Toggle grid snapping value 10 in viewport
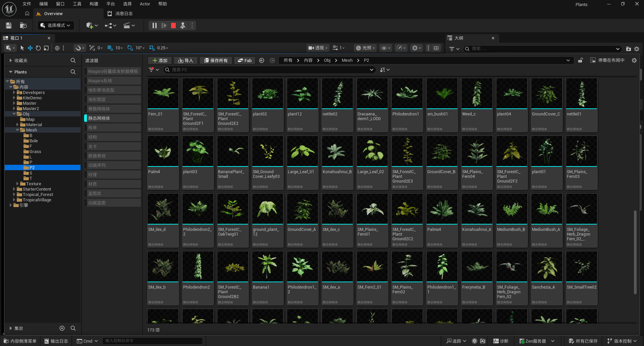Image resolution: width=644 pixels, height=346 pixels. [x=110, y=48]
